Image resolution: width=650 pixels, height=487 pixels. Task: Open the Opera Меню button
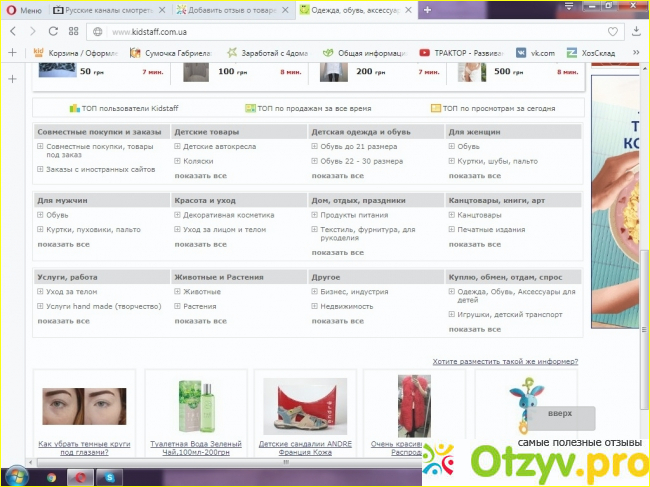[23, 9]
